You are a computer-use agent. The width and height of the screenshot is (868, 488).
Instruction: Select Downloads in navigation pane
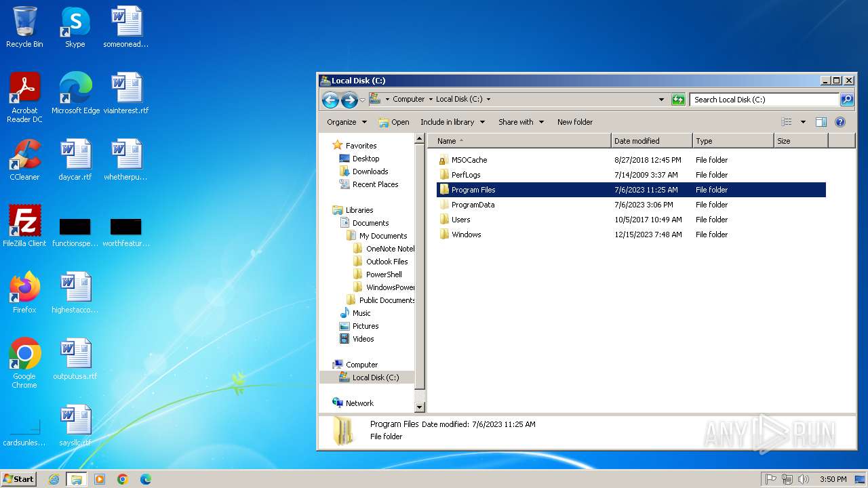point(363,171)
